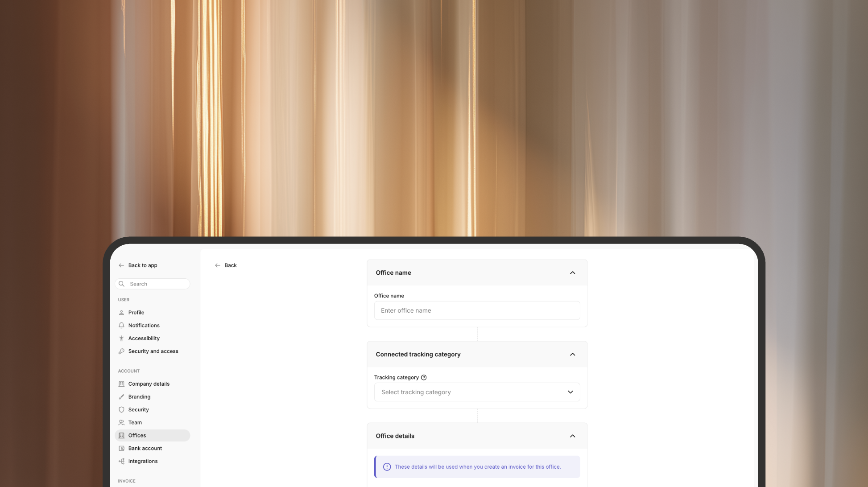The width and height of the screenshot is (868, 487).
Task: Click the Accessibility figure icon
Action: (121, 338)
